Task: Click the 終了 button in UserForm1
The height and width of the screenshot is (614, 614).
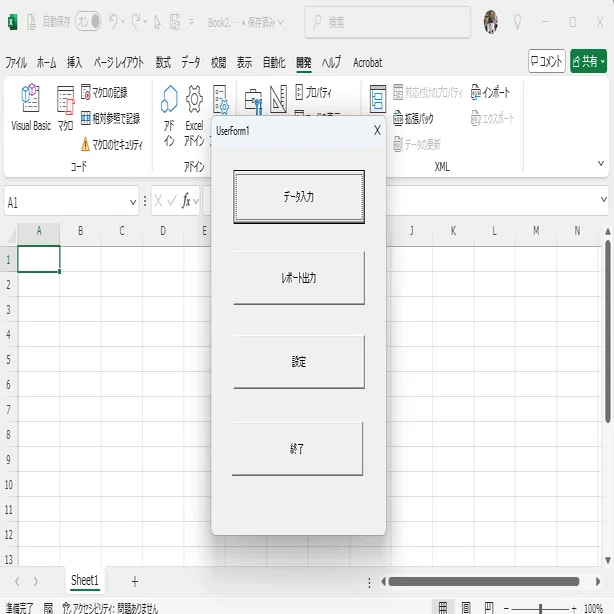Action: coord(297,449)
